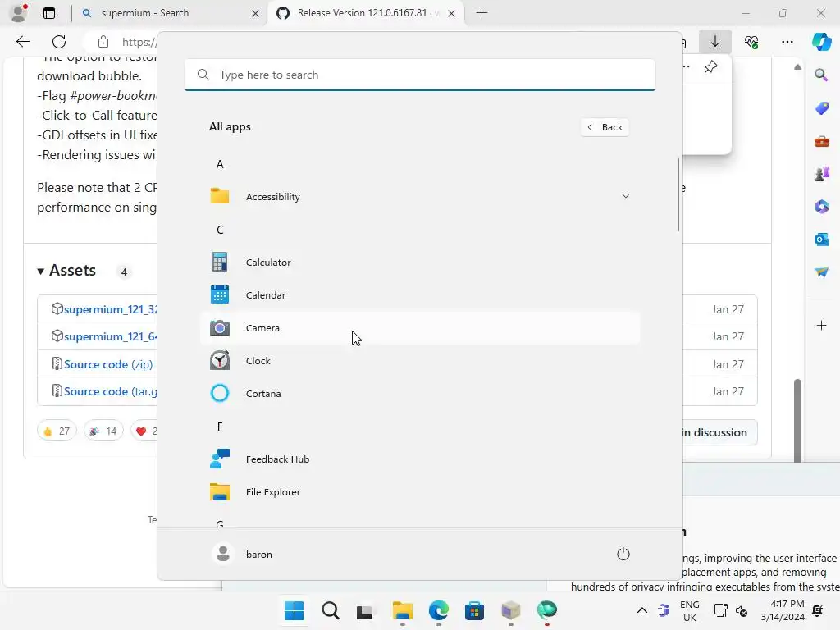Screen dimensions: 840x630
Task: Go back in Edge browser
Action: click(22, 42)
